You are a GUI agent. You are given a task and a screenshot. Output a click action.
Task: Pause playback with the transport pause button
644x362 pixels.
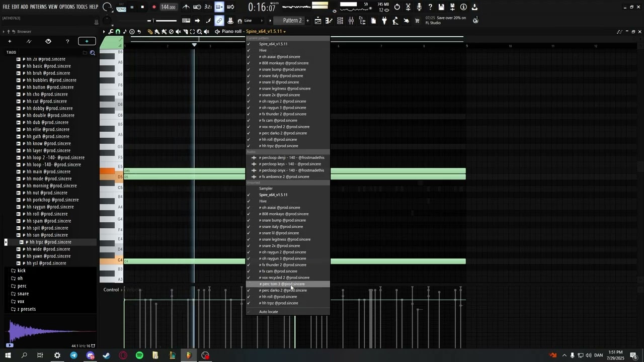pyautogui.click(x=132, y=7)
